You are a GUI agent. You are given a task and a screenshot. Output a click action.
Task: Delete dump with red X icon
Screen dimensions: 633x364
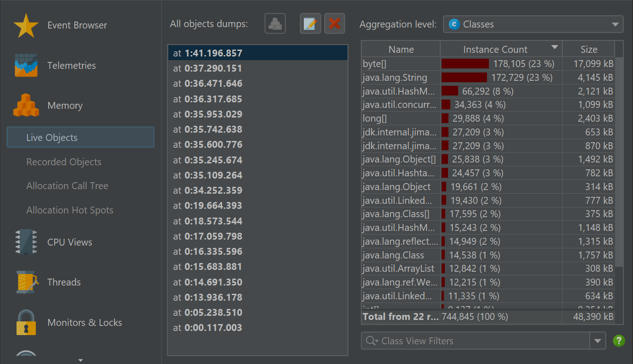click(335, 24)
